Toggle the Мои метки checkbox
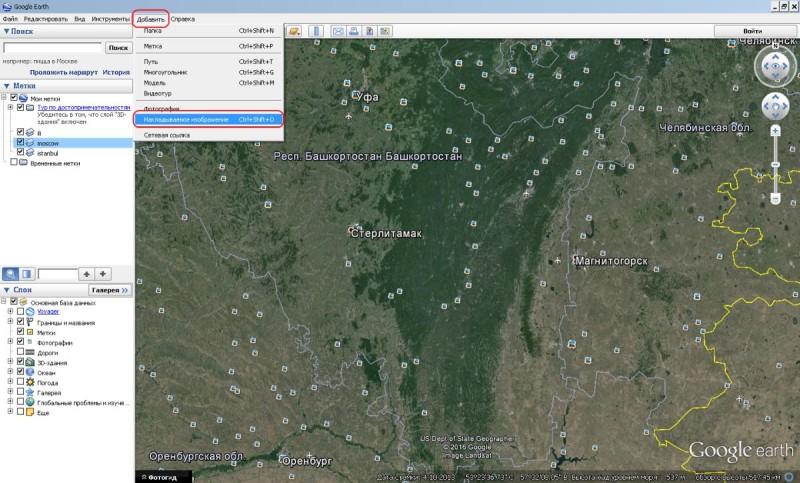Image resolution: width=800 pixels, height=483 pixels. (14, 98)
